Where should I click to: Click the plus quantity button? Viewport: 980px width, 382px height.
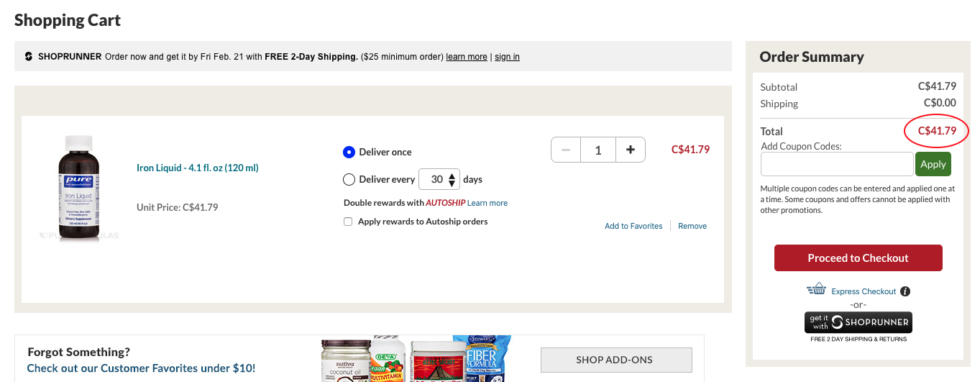point(631,150)
